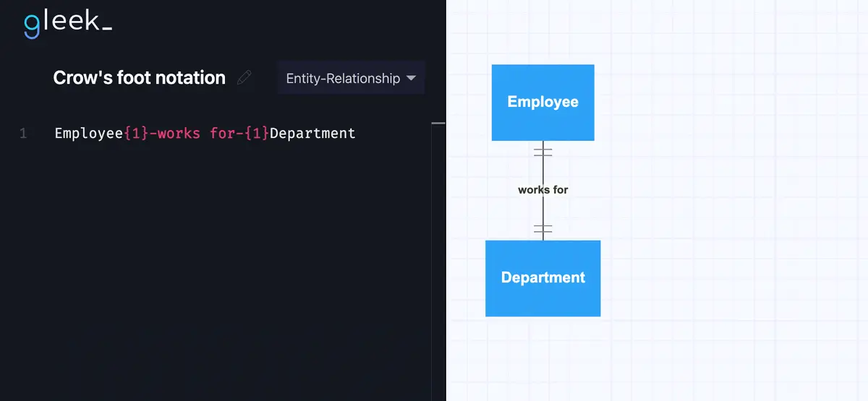
Task: Click the pencil icon to rename diagram
Action: click(244, 77)
